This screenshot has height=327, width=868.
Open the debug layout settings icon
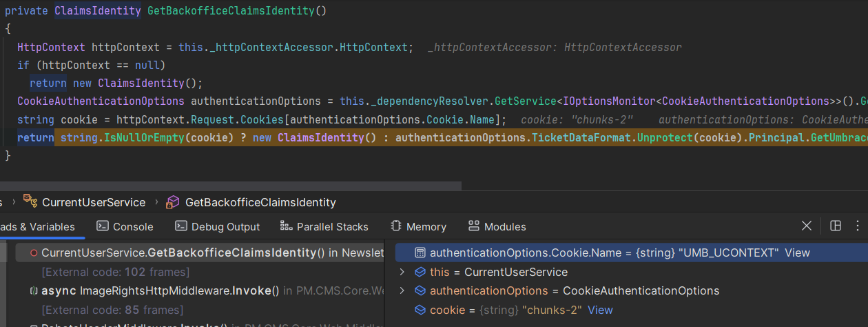[x=836, y=226]
